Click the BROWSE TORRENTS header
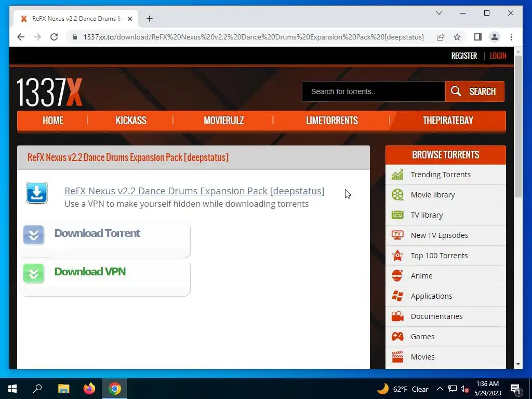 445,155
